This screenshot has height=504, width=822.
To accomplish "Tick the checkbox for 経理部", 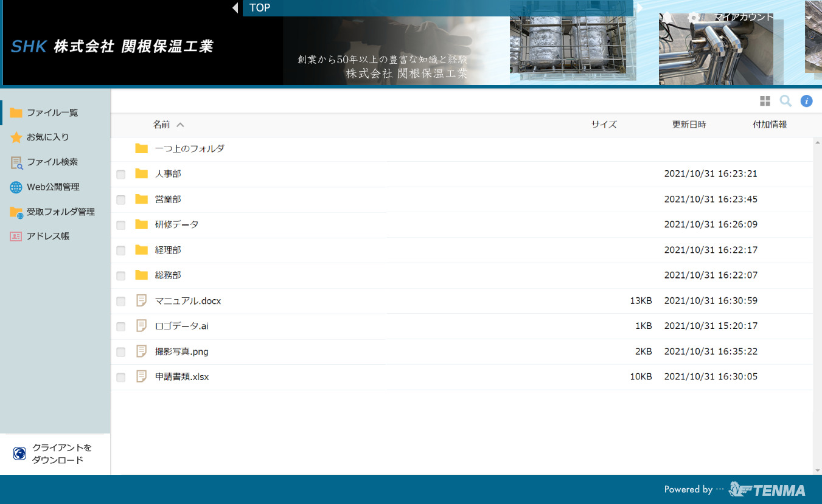I will pos(121,250).
